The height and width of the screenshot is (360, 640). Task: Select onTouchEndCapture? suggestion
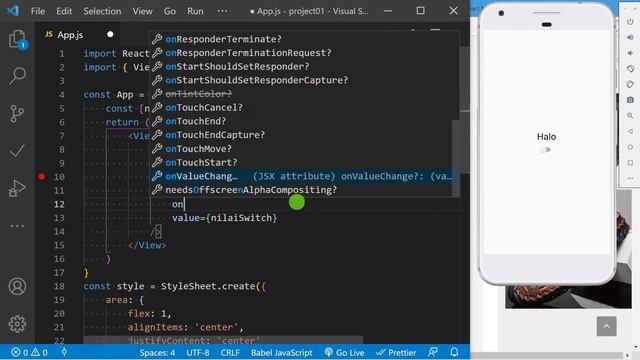coord(301,135)
